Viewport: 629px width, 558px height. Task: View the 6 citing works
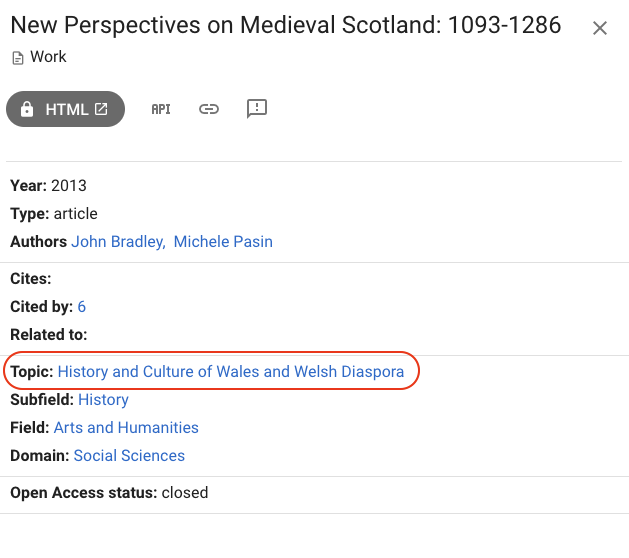(81, 306)
